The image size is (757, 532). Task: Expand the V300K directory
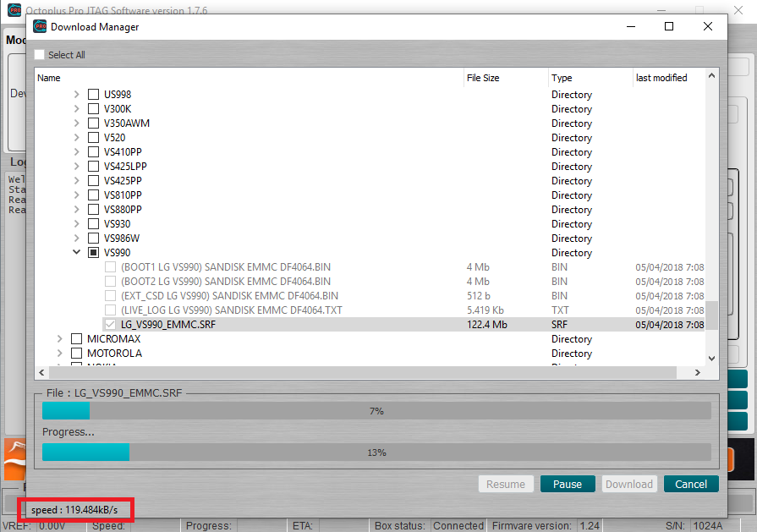76,108
